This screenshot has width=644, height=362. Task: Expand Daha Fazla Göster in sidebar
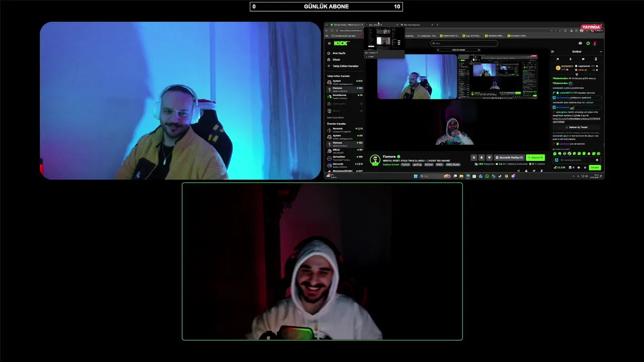tap(336, 118)
